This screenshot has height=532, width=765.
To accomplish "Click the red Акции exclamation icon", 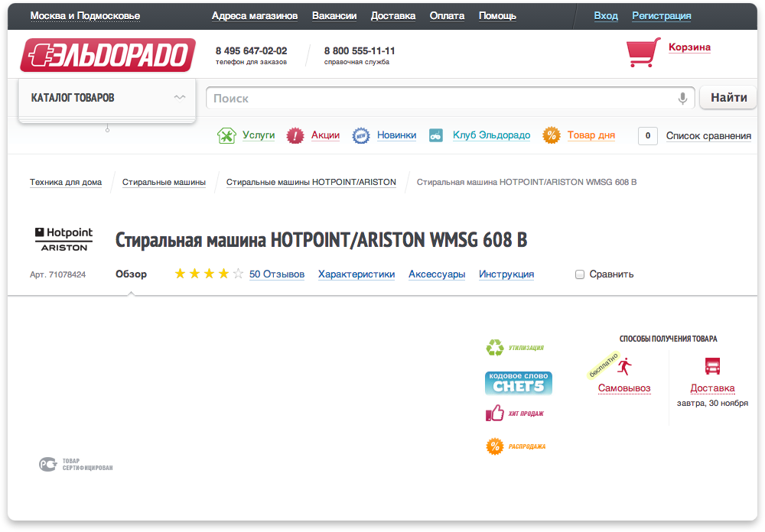I will 295,135.
